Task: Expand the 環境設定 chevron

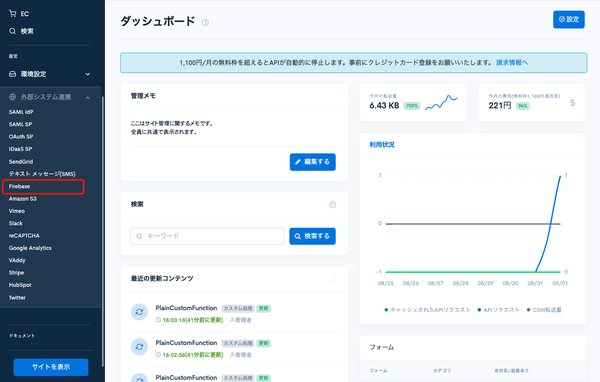Action: pyautogui.click(x=88, y=74)
